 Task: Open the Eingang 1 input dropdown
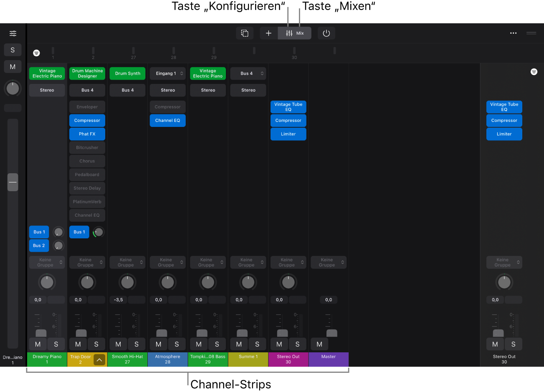pyautogui.click(x=167, y=73)
